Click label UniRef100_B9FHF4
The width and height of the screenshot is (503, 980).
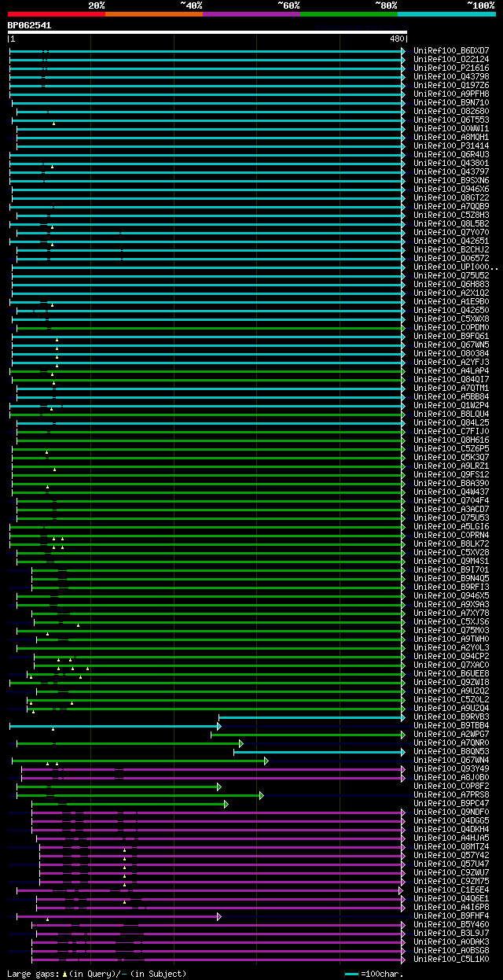click(x=453, y=916)
